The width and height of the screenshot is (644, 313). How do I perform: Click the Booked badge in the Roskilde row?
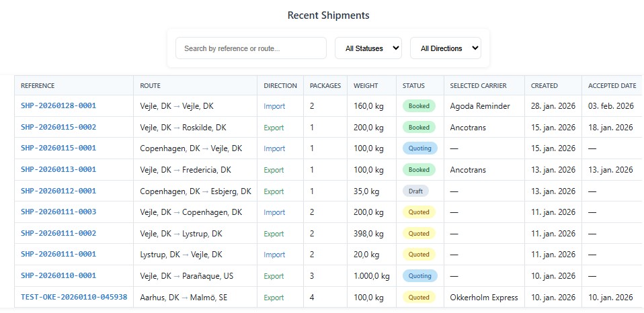click(419, 127)
